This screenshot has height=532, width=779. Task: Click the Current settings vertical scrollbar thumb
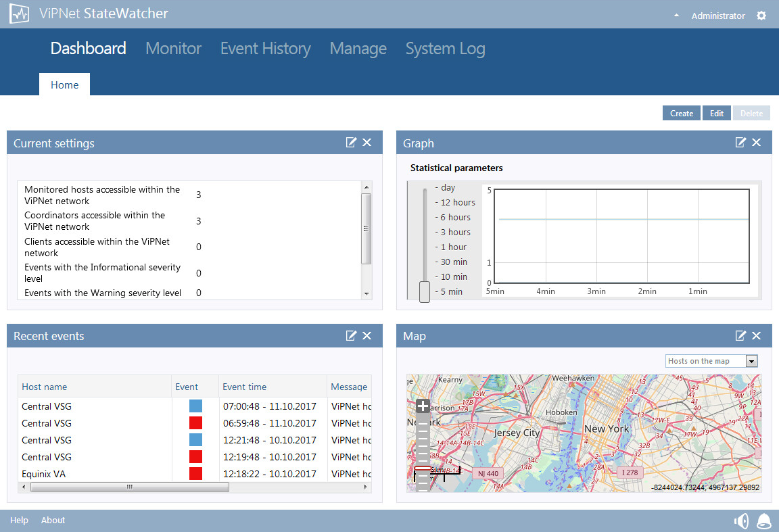[x=367, y=228]
